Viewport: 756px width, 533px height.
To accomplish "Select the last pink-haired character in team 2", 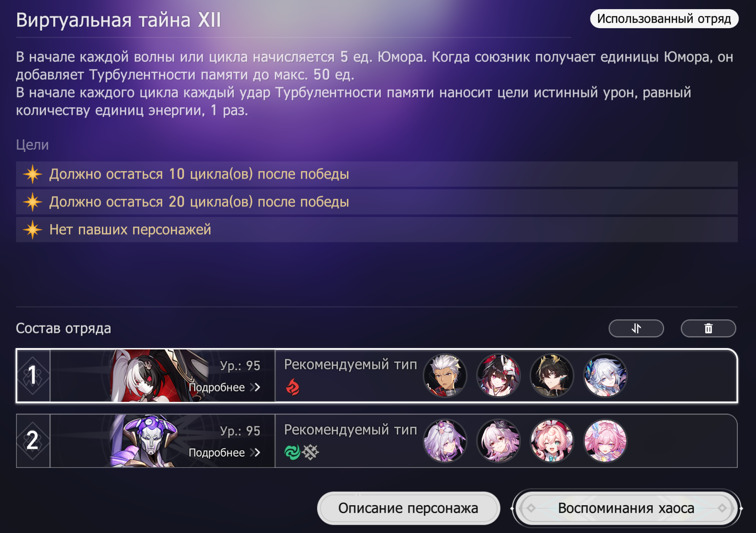I will click(605, 441).
